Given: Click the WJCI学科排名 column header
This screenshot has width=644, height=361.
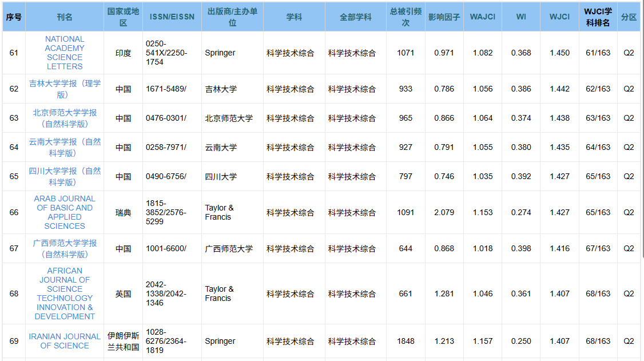Looking at the screenshot, I should point(598,17).
